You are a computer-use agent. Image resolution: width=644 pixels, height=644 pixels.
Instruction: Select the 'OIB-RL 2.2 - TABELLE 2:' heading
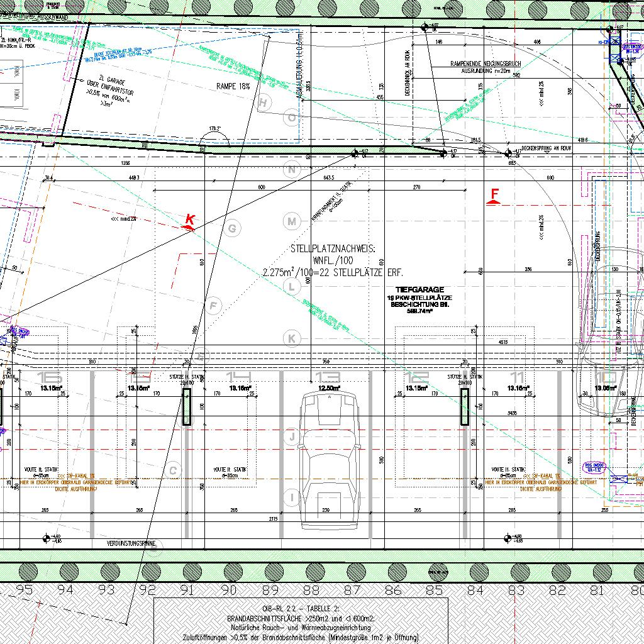click(301, 609)
